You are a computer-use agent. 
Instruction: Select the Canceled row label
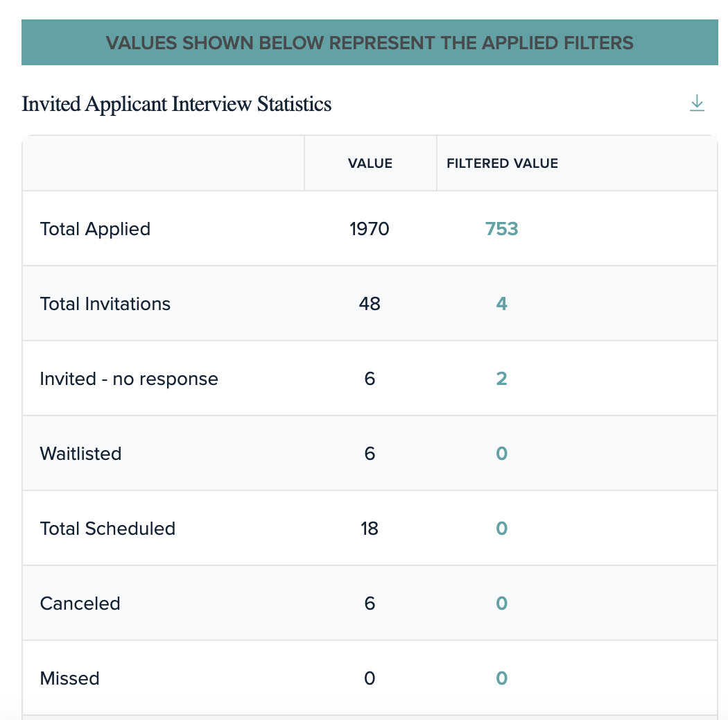[x=80, y=603]
